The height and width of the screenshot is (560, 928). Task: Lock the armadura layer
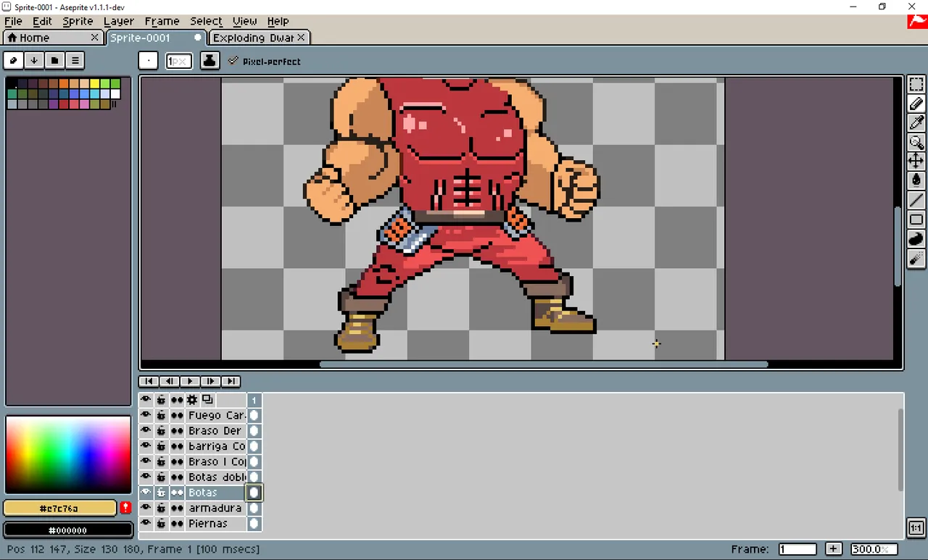pyautogui.click(x=161, y=508)
